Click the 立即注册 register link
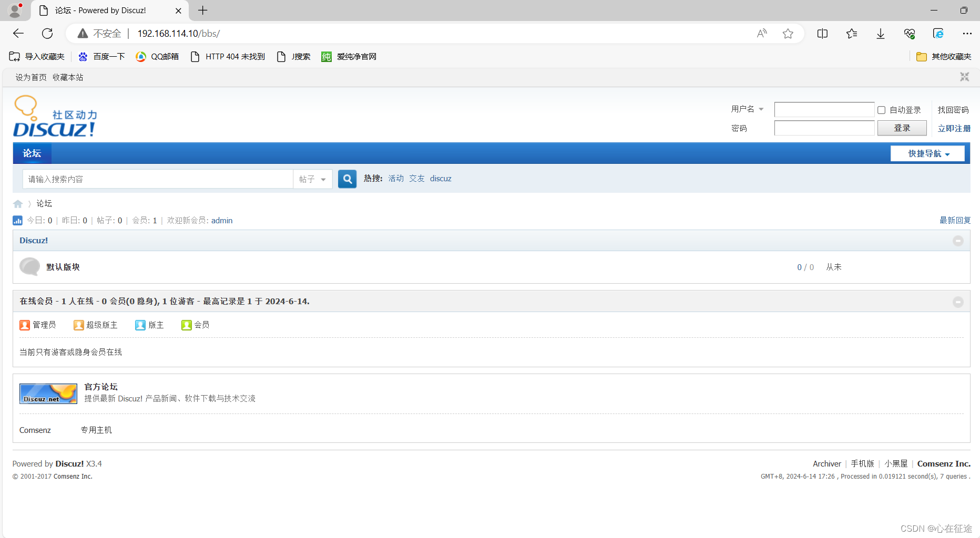 pyautogui.click(x=954, y=129)
